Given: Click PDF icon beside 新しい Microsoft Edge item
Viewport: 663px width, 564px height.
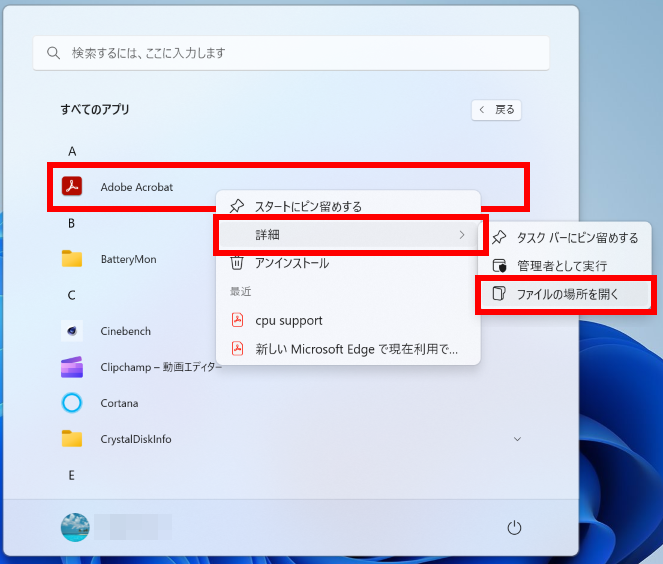Looking at the screenshot, I should [238, 348].
